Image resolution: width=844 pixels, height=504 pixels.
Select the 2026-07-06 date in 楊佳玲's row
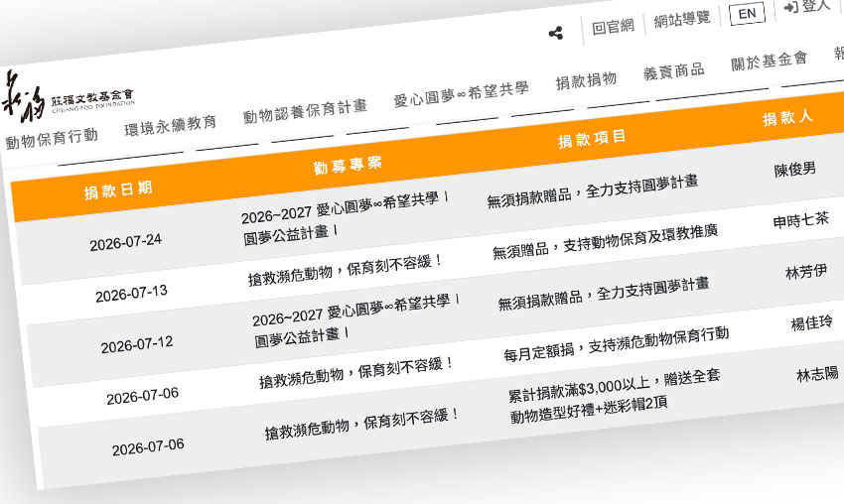tap(142, 397)
